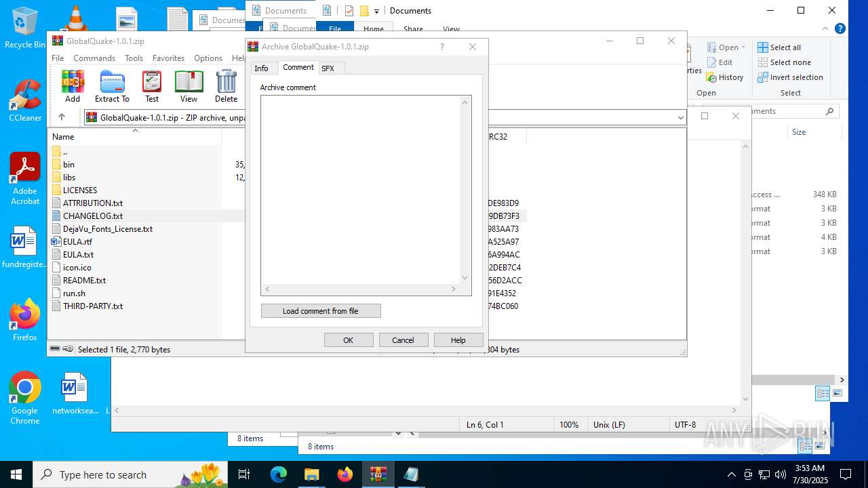Select the libs folder in archive
Screen dimensions: 868x488
click(68, 178)
